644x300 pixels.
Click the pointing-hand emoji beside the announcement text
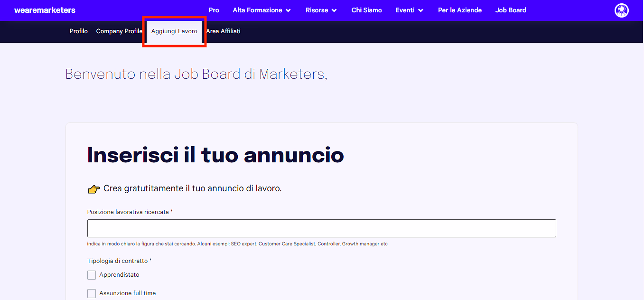pyautogui.click(x=93, y=188)
